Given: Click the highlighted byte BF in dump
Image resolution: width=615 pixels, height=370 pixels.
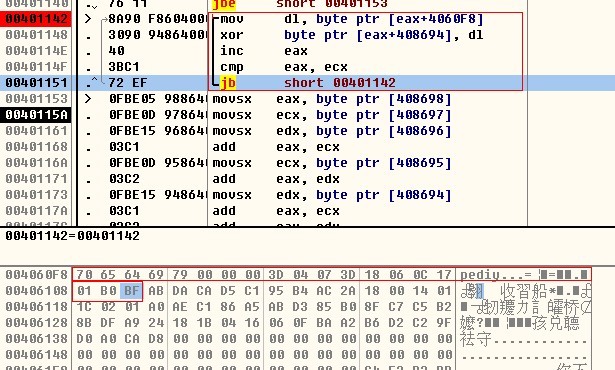Looking at the screenshot, I should point(131,291).
